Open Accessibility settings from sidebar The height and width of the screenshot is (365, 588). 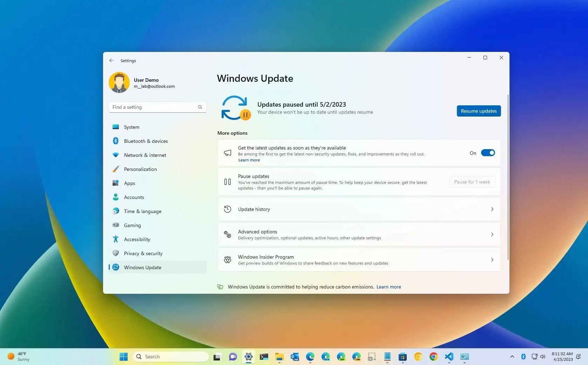pyautogui.click(x=137, y=239)
